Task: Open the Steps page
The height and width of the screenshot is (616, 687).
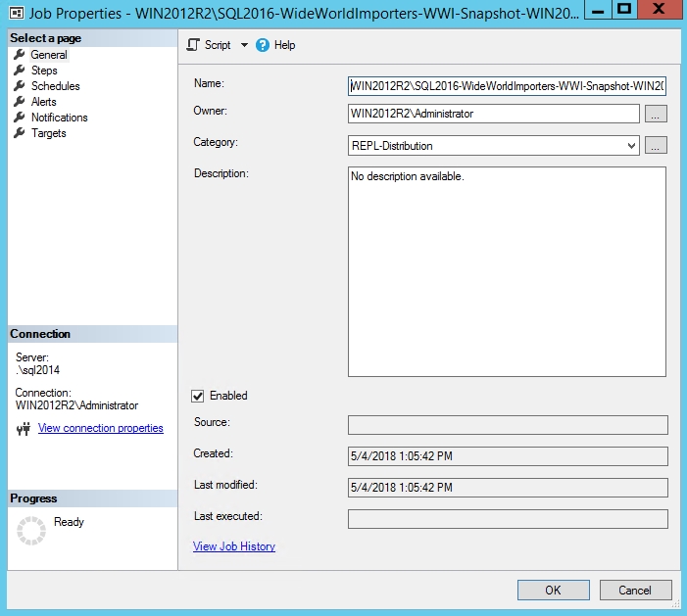Action: point(44,71)
